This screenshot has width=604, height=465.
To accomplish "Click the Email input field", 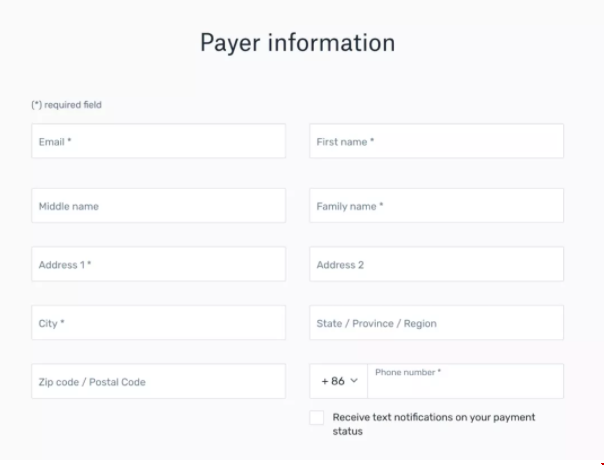I will 158,141.
